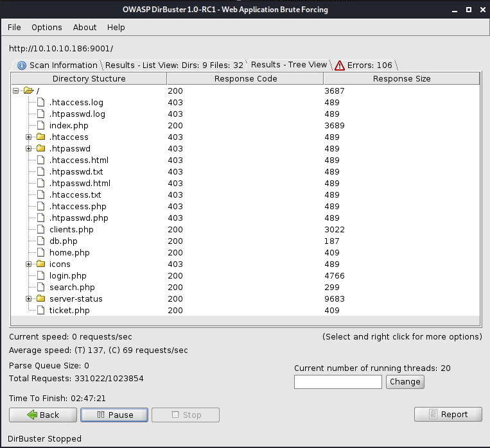Click the folder icon beside server-status
This screenshot has height=448, width=490.
point(40,298)
